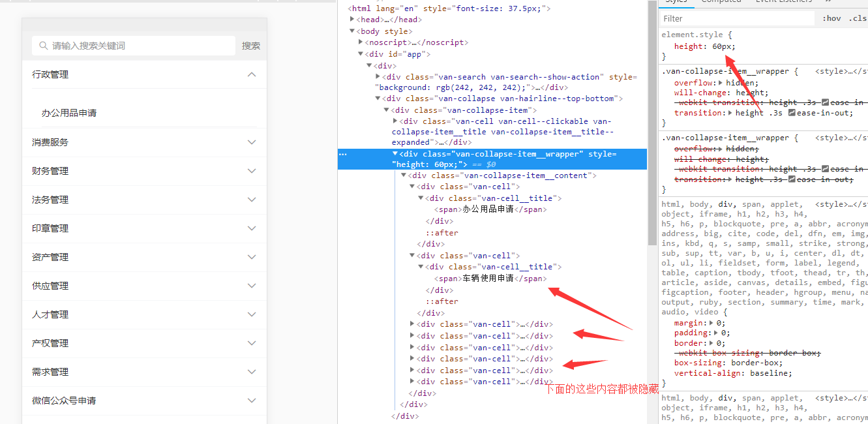
Task: Expand the 产权管理 section
Action: [x=144, y=343]
